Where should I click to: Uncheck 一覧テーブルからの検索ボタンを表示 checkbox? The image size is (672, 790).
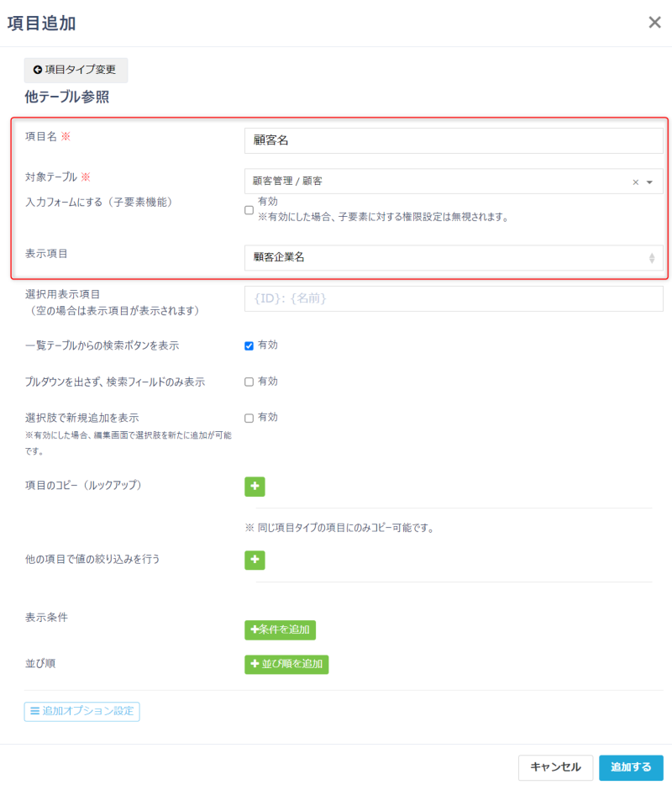click(249, 345)
